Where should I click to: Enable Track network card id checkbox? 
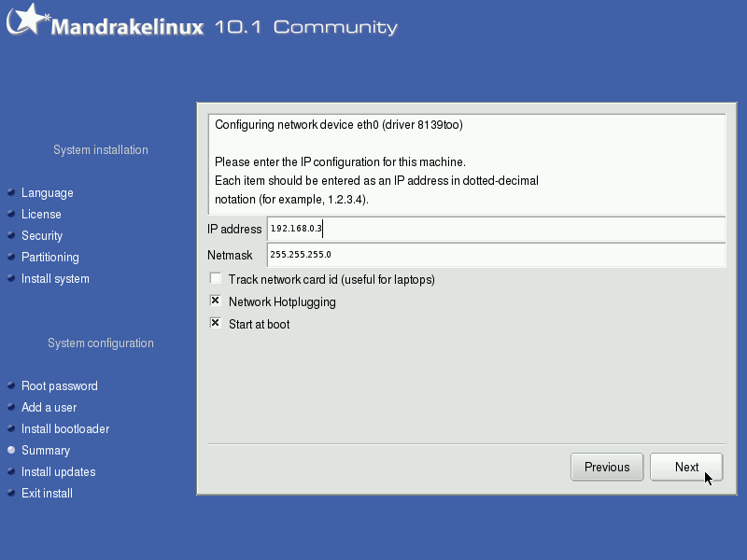pyautogui.click(x=216, y=278)
